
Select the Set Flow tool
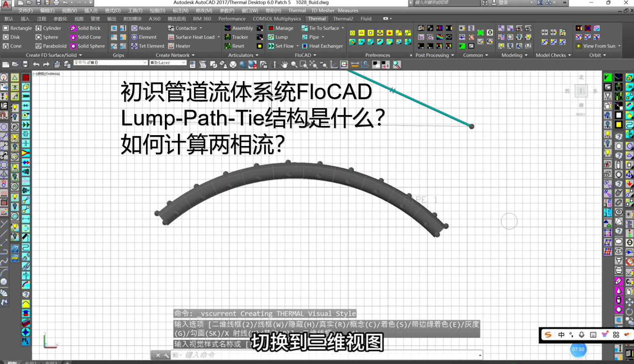pyautogui.click(x=281, y=46)
